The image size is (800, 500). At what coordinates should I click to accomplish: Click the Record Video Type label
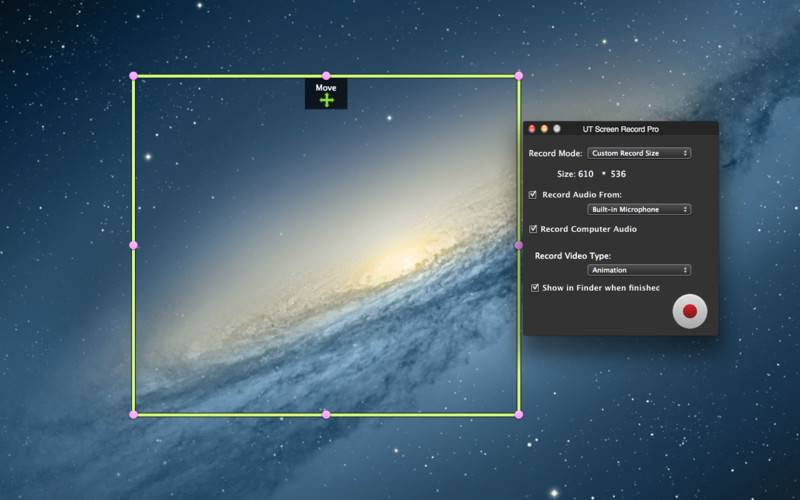572,256
